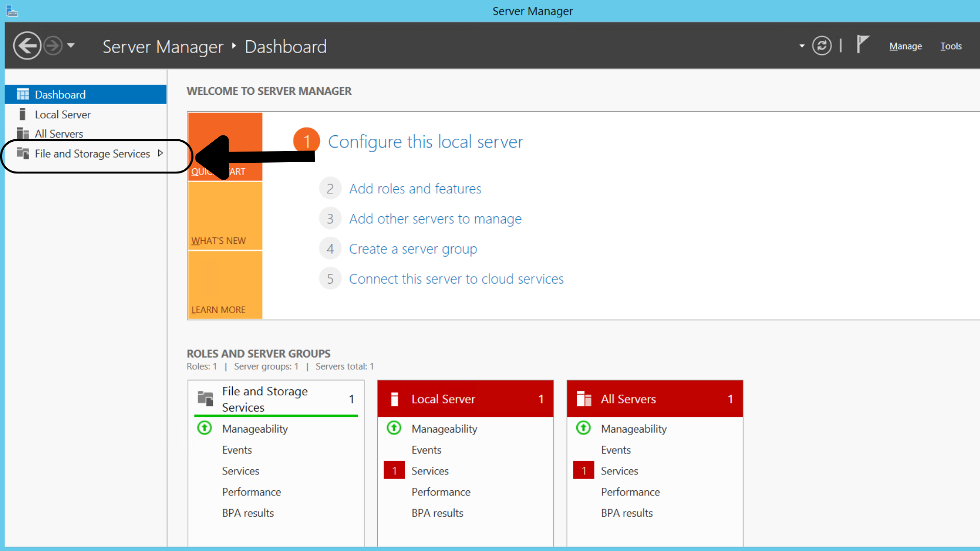Open Performance in File and Storage Services tile

tap(251, 492)
